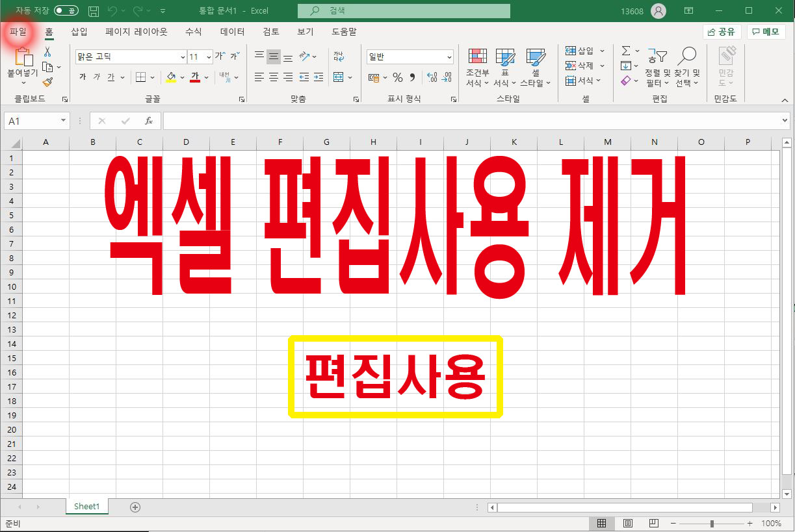795x532 pixels.
Task: Click the borders grid icon
Action: 140,77
